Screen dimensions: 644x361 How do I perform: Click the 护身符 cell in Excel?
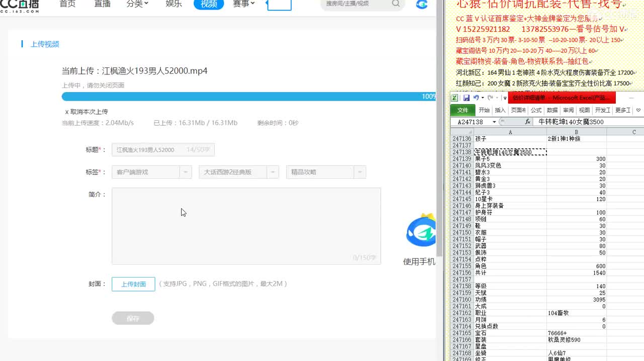coord(510,213)
